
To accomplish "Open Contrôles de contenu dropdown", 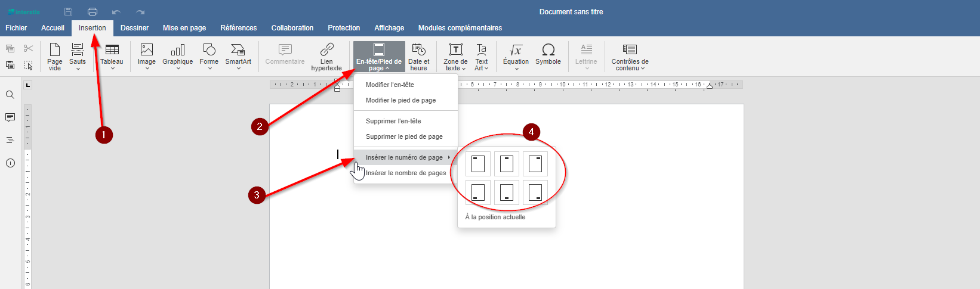I will coord(630,57).
